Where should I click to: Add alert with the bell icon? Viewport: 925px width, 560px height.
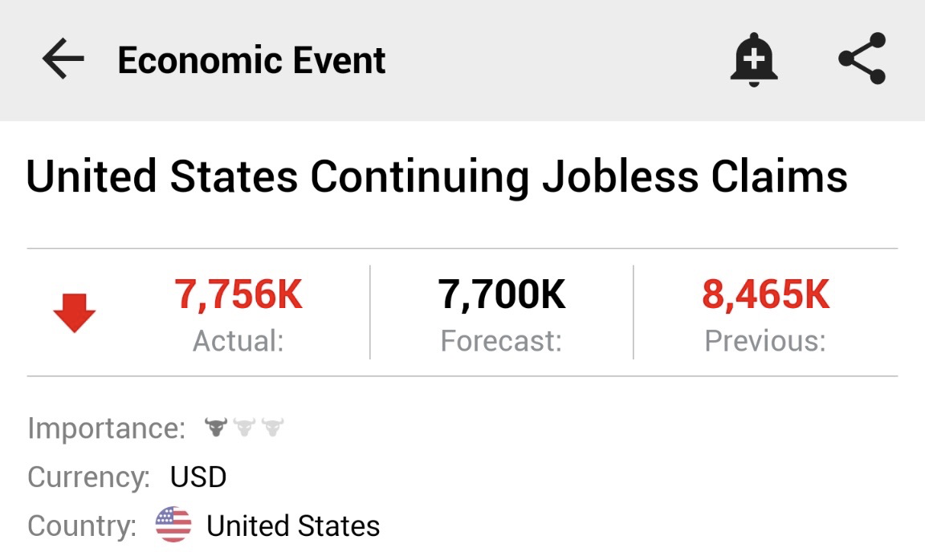[x=754, y=59]
